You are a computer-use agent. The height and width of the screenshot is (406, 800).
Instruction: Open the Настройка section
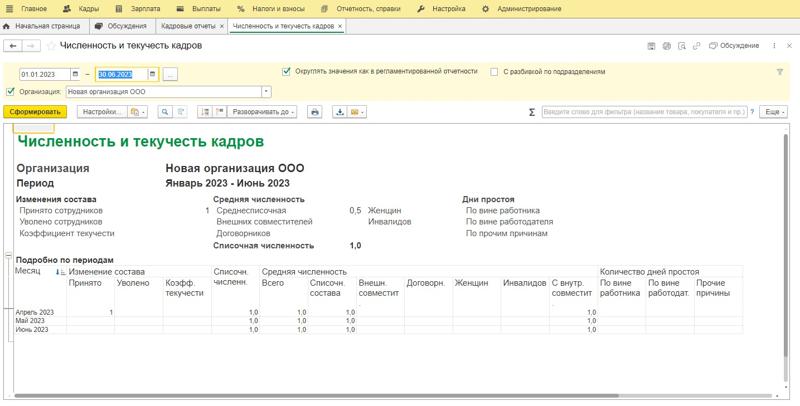tap(441, 9)
